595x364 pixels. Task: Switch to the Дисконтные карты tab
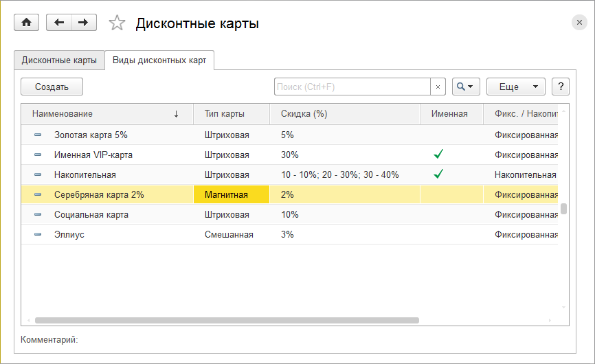click(59, 60)
